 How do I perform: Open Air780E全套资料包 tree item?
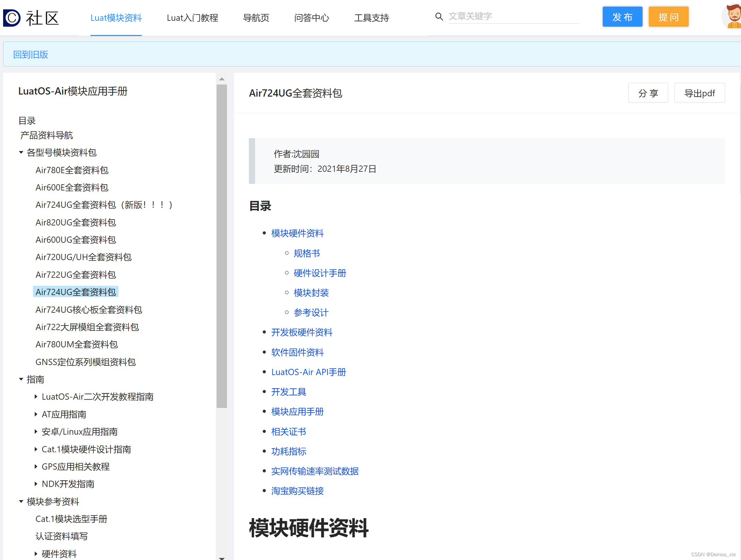click(x=72, y=170)
